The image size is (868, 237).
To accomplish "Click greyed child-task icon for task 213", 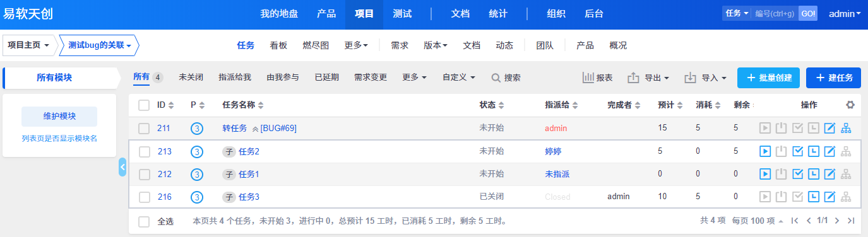I will (x=847, y=151).
